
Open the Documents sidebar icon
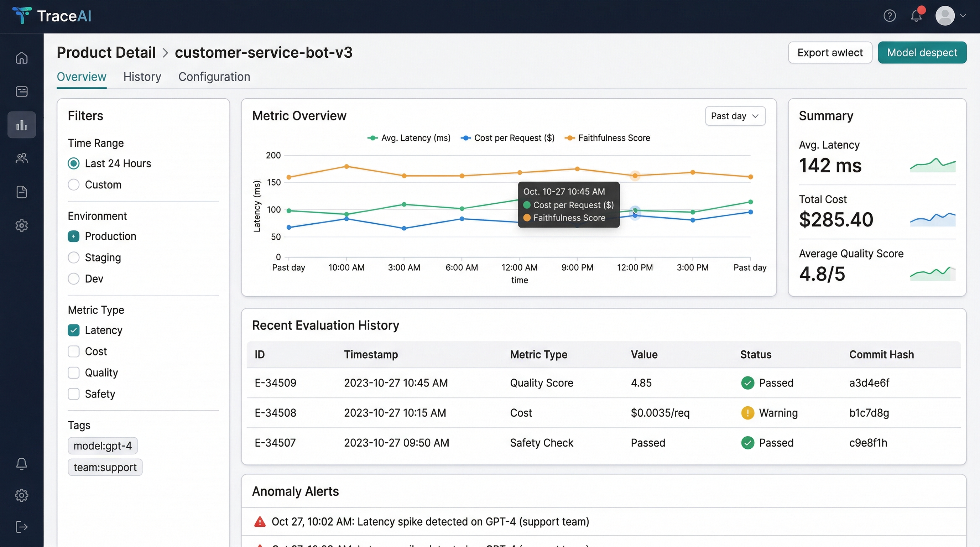point(21,192)
